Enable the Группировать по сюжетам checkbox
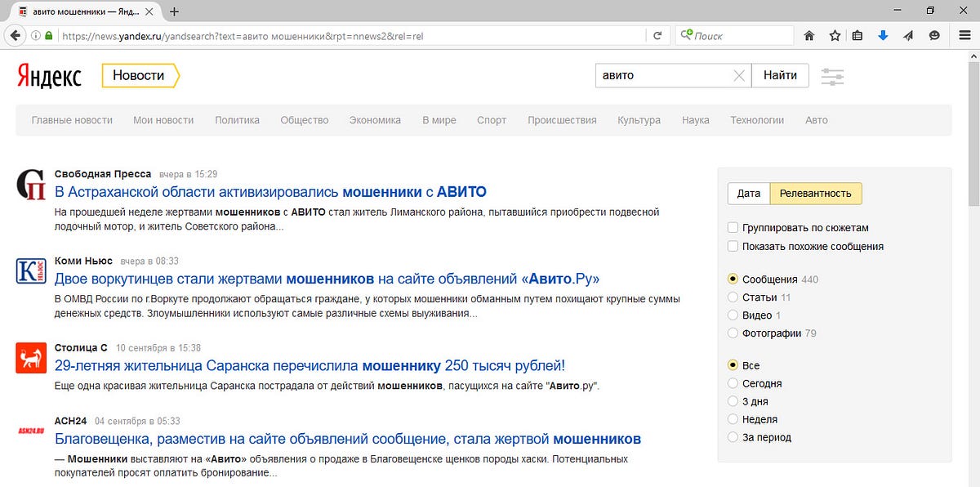 731,227
